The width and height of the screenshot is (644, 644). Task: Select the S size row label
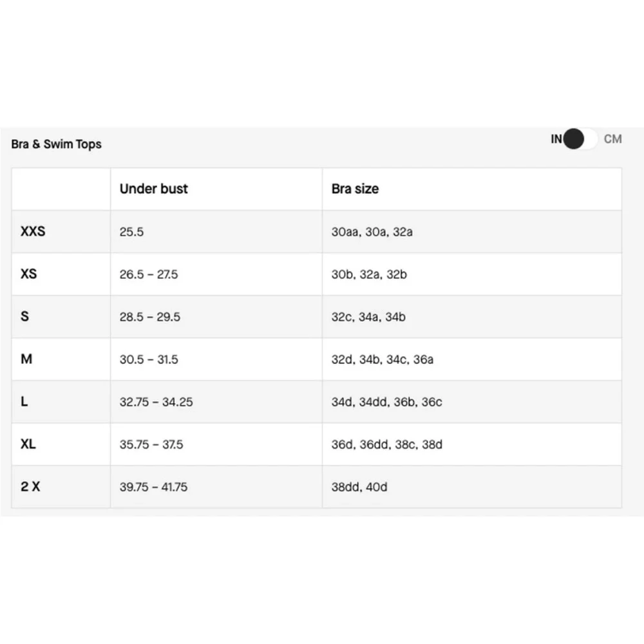click(x=24, y=316)
